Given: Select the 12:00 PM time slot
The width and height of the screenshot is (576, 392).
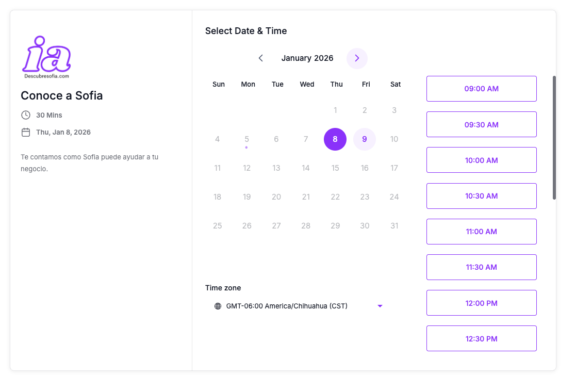Looking at the screenshot, I should (x=481, y=303).
